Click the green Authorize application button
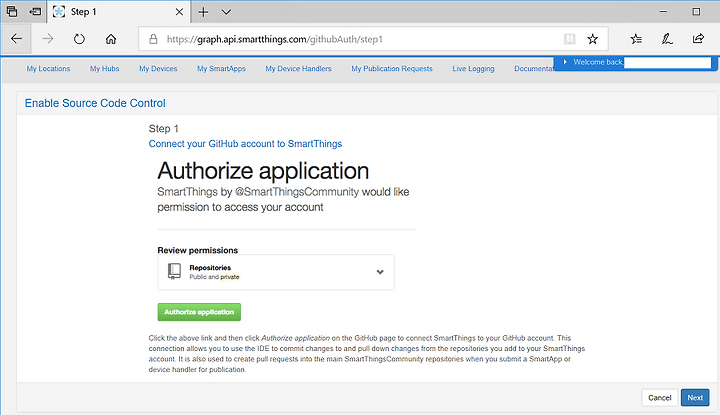The height and width of the screenshot is (415, 720). (x=199, y=312)
